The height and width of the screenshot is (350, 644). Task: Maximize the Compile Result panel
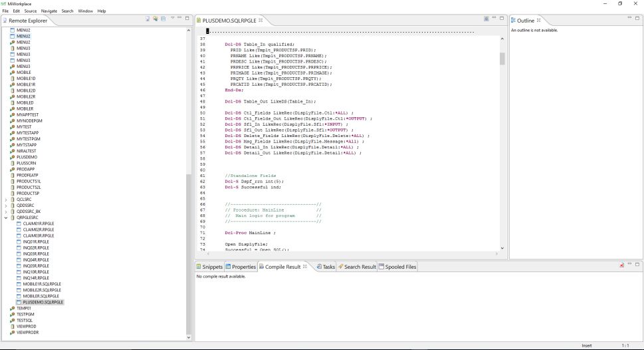[x=637, y=264]
